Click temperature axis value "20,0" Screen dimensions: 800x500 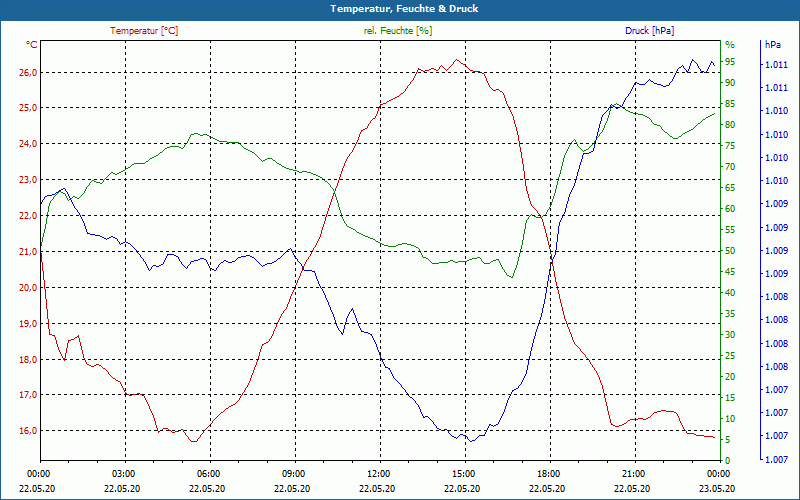click(x=29, y=288)
